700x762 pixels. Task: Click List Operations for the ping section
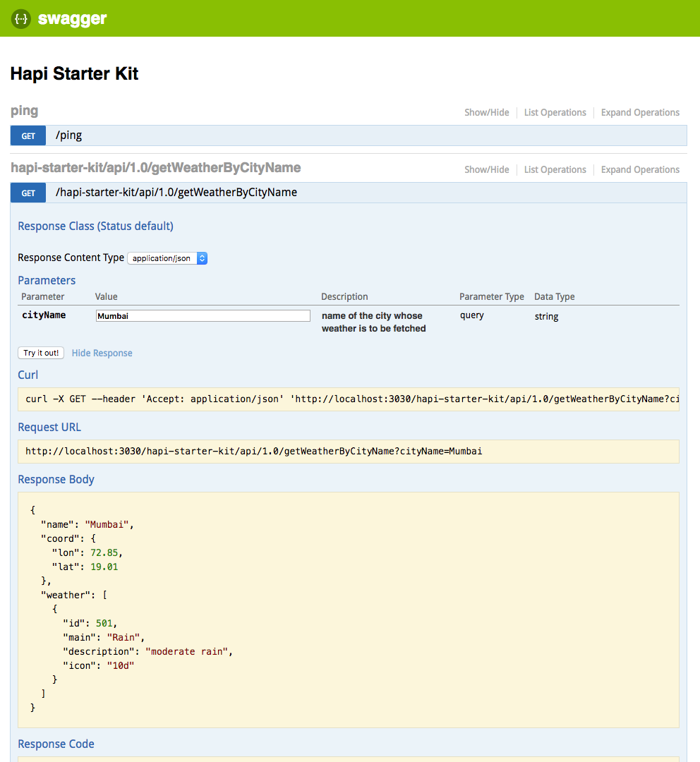click(x=555, y=112)
